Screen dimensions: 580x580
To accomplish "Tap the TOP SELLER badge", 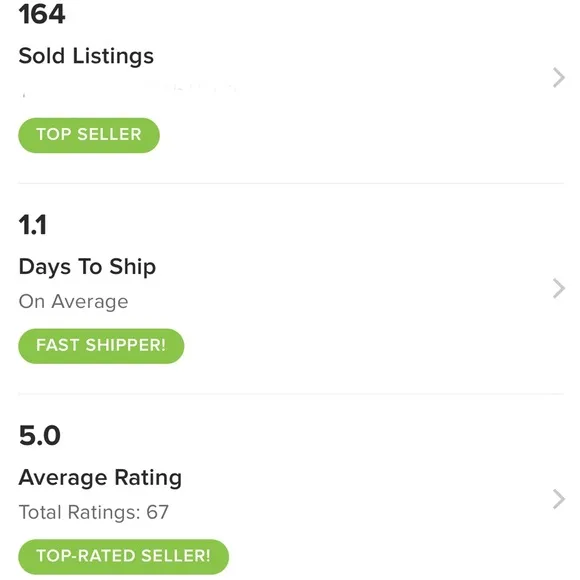I will pos(89,135).
